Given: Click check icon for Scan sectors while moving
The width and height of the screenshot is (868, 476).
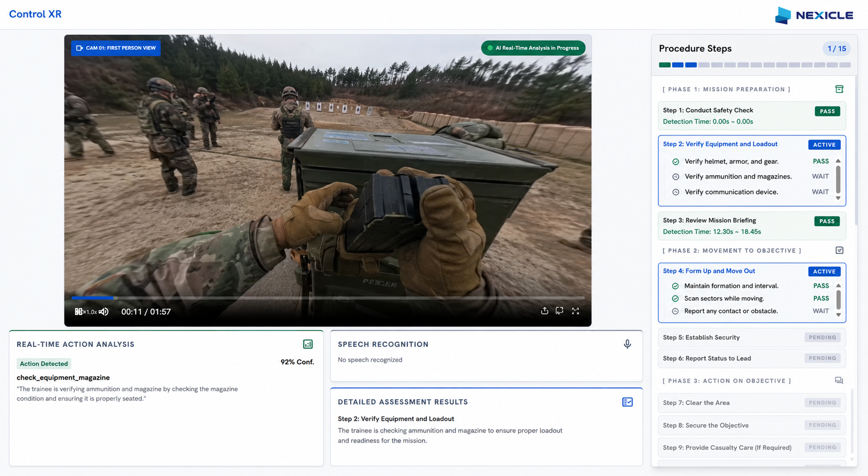Looking at the screenshot, I should tap(675, 299).
